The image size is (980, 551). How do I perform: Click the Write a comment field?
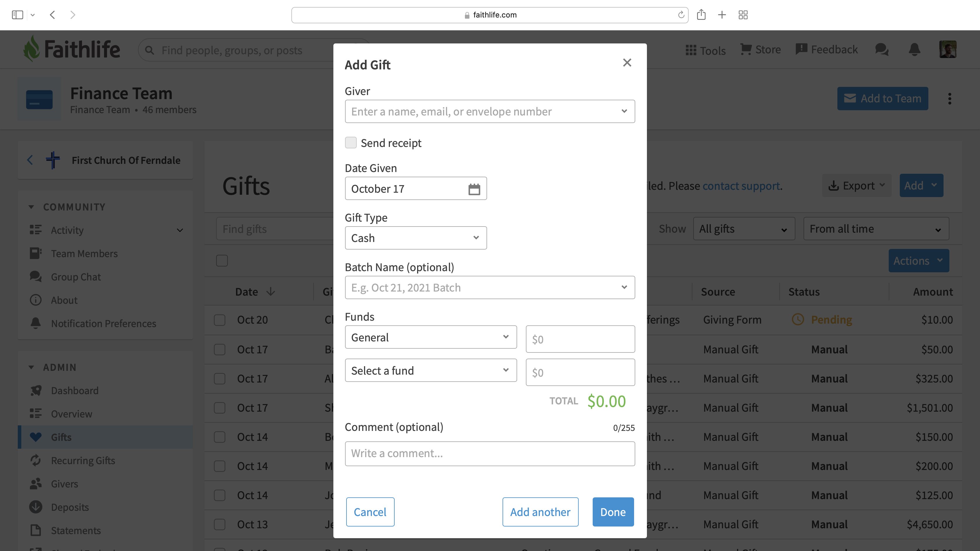(490, 454)
